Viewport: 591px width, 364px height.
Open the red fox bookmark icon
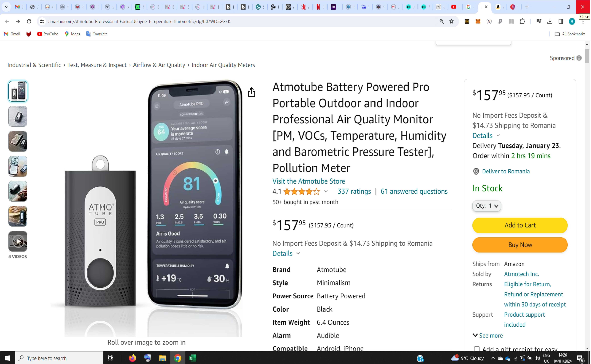coord(29,34)
